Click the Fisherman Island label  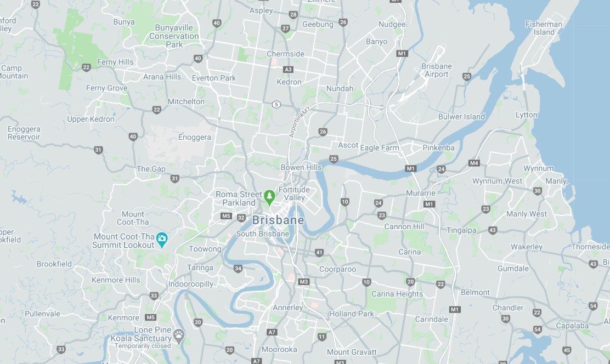pyautogui.click(x=544, y=29)
